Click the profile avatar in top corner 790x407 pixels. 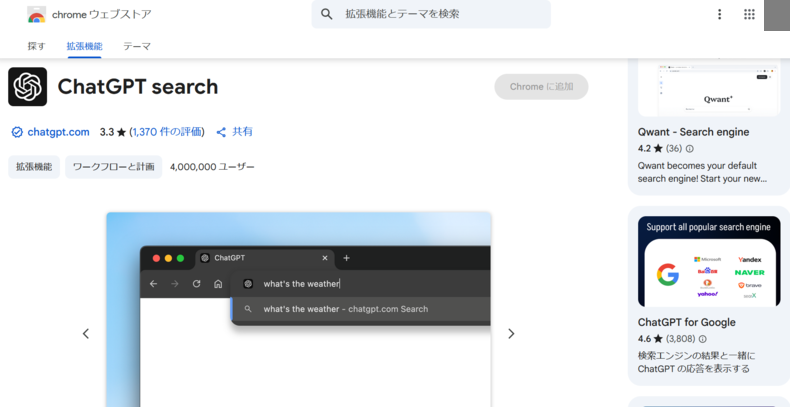click(777, 15)
